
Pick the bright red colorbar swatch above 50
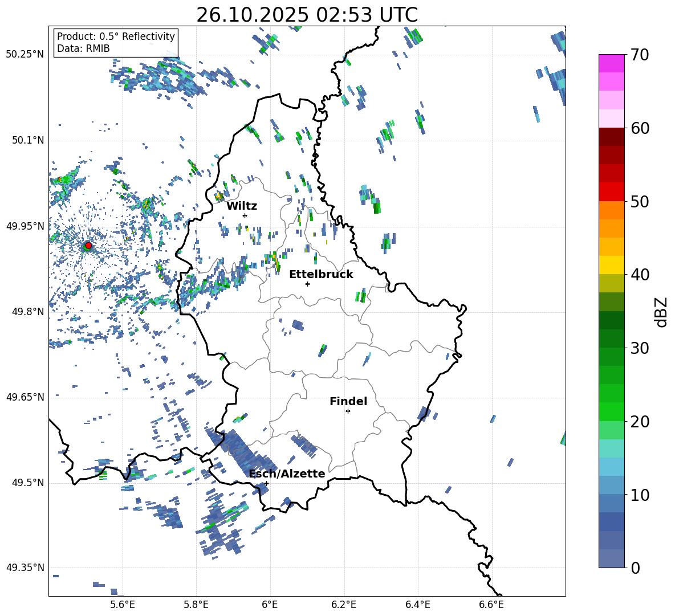tap(612, 191)
